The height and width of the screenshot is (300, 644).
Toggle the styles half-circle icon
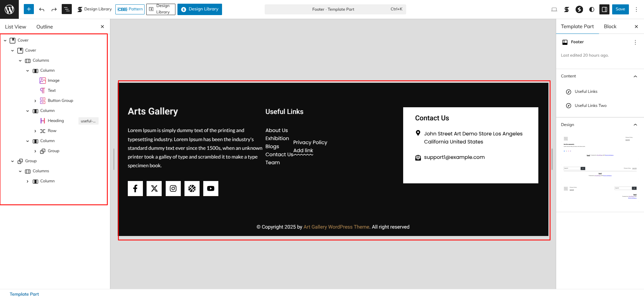click(x=592, y=9)
